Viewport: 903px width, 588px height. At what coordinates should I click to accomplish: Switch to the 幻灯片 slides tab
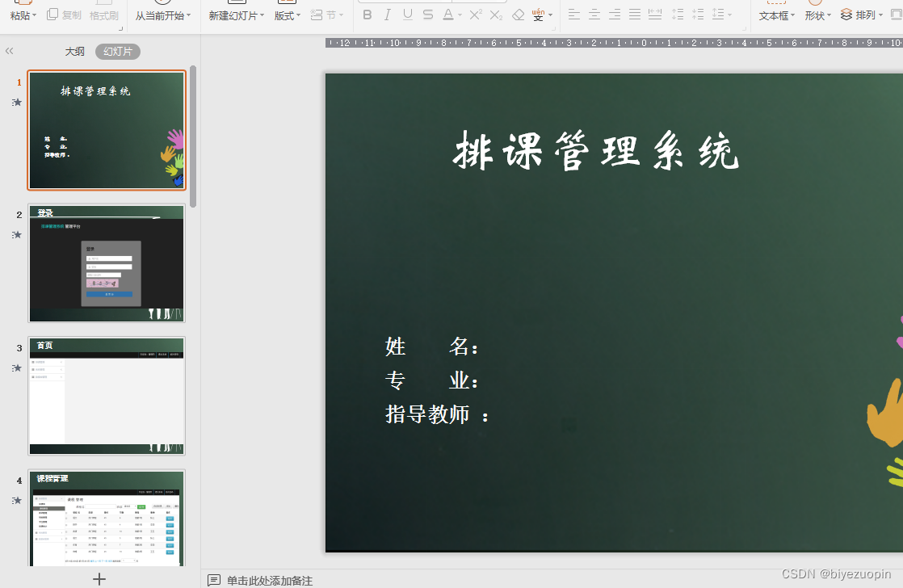tap(117, 51)
